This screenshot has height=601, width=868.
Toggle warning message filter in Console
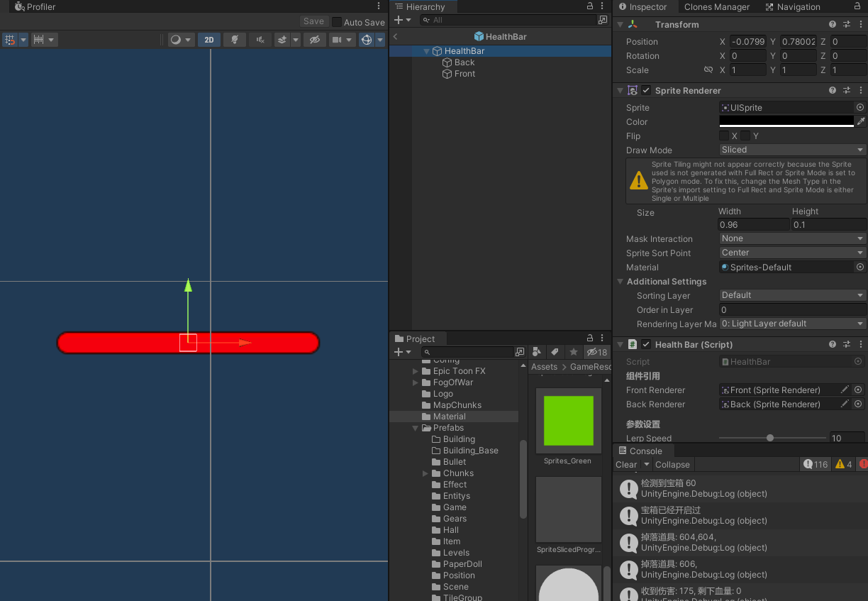(x=843, y=465)
